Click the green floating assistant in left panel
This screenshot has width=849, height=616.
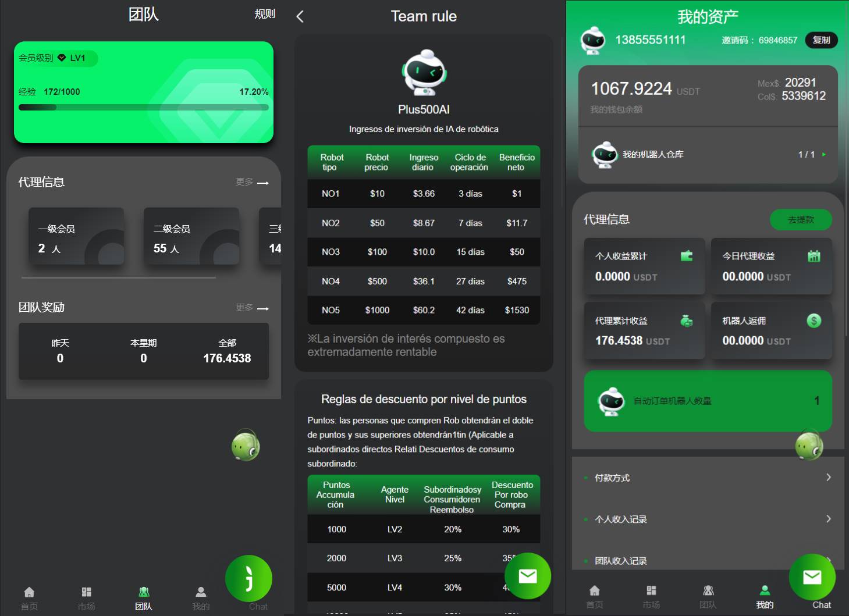tap(246, 446)
